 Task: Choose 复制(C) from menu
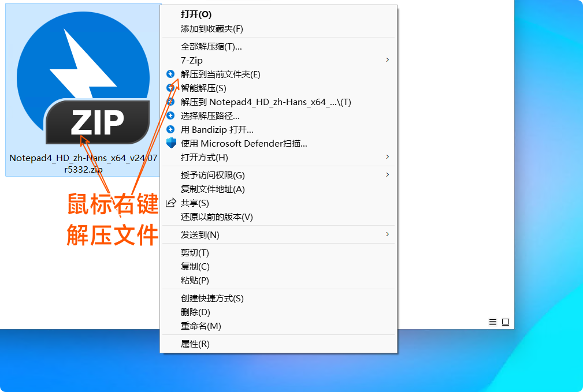click(278, 266)
